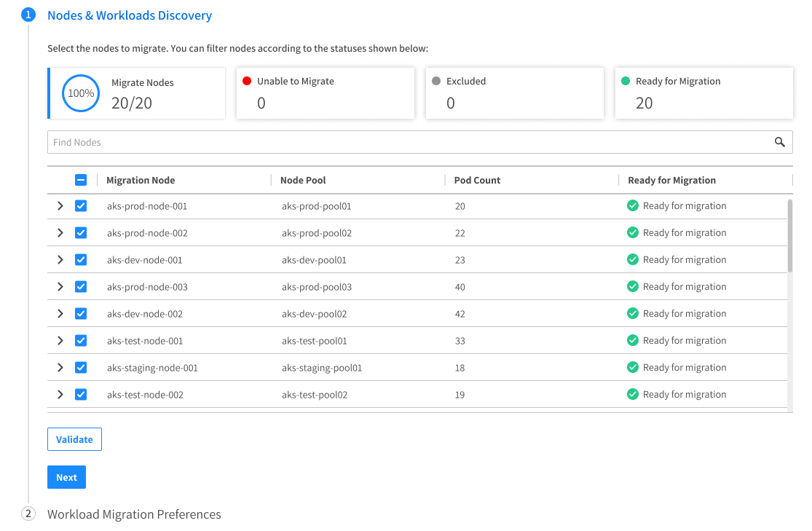
Task: Click the red Unable to Migrate status dot
Action: (247, 82)
